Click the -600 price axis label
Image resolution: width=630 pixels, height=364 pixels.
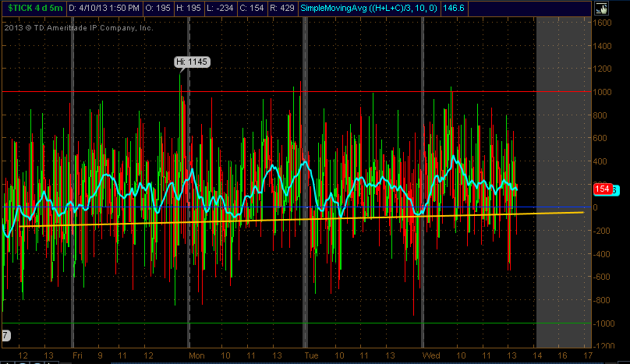tap(601, 277)
